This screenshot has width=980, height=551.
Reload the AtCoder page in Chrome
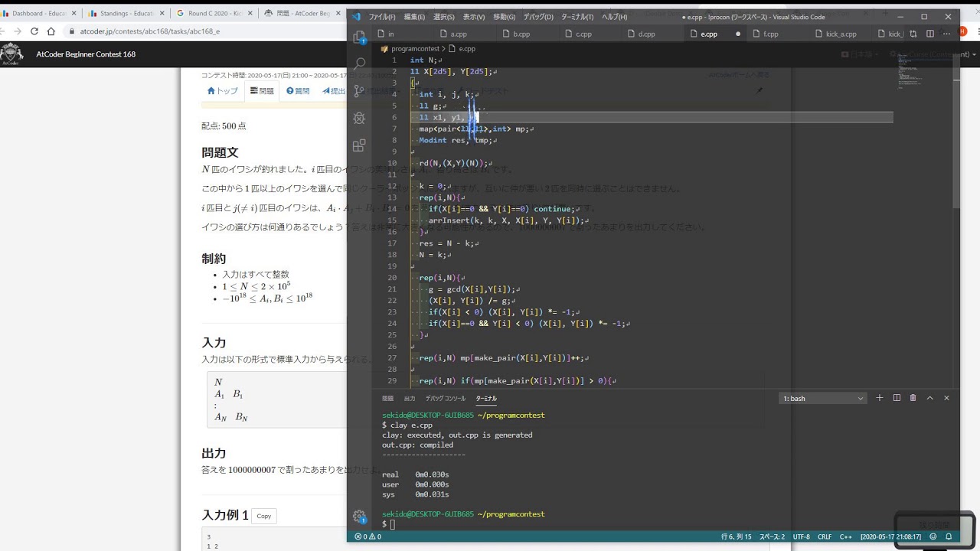click(x=34, y=31)
